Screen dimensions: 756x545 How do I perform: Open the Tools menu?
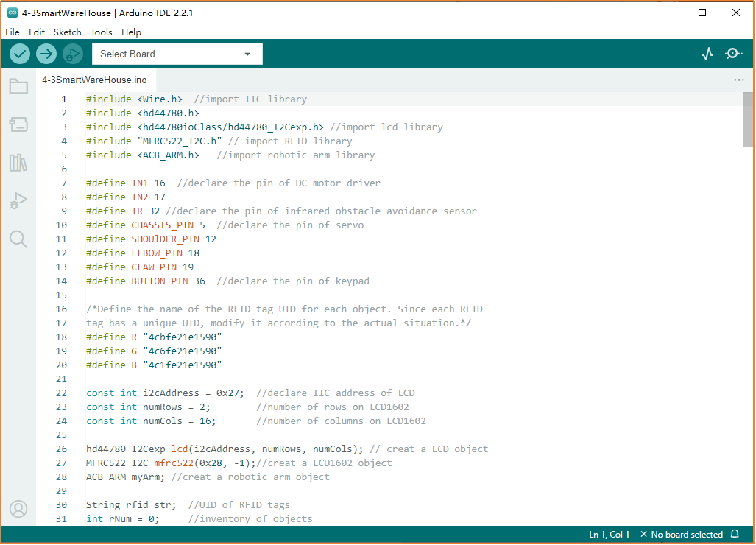101,32
